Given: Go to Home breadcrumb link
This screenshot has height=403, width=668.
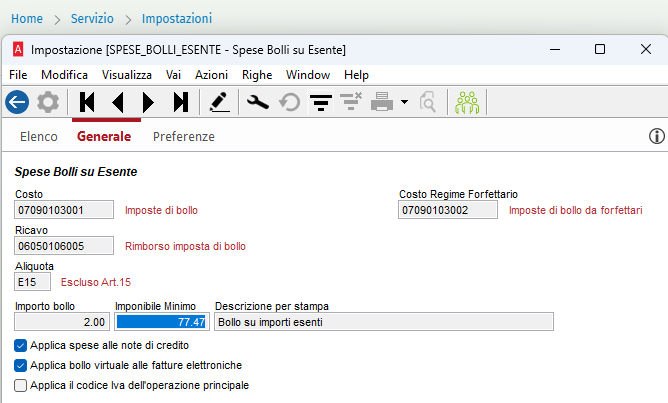Looking at the screenshot, I should [27, 19].
